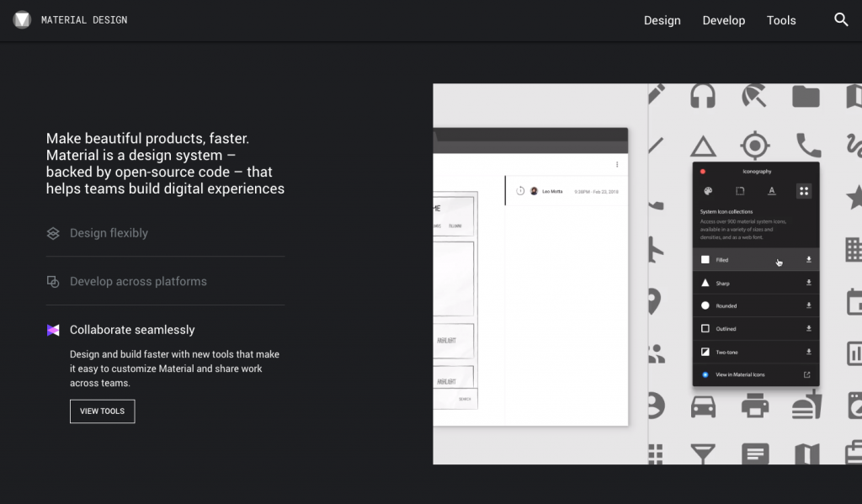Click the Material Design logo icon
862x504 pixels.
(22, 20)
